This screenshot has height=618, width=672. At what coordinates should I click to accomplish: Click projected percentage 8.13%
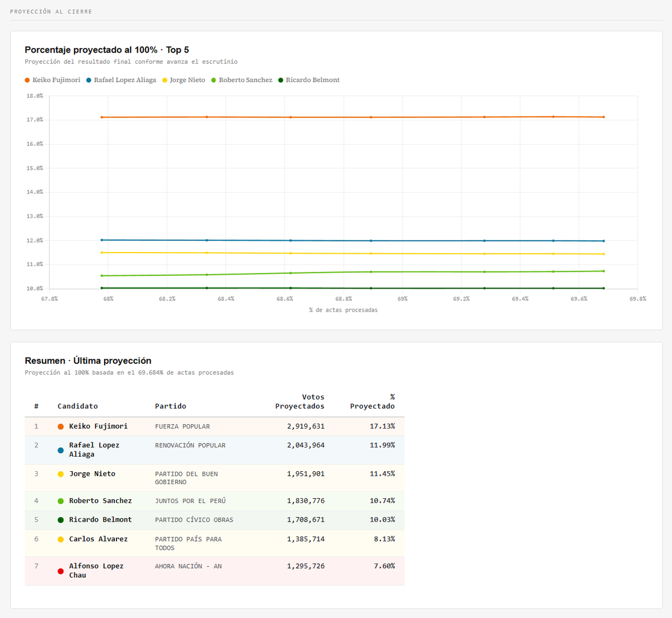[385, 539]
